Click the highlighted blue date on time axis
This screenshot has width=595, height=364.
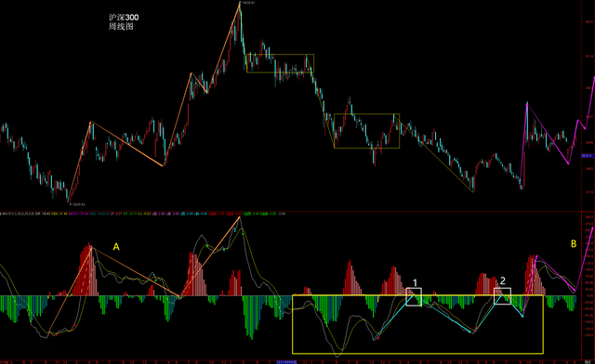[x=286, y=362]
